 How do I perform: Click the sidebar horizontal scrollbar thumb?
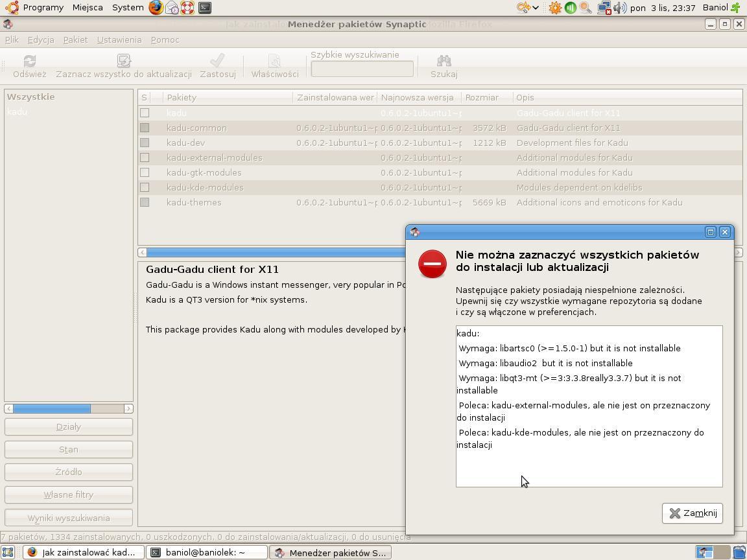point(51,408)
